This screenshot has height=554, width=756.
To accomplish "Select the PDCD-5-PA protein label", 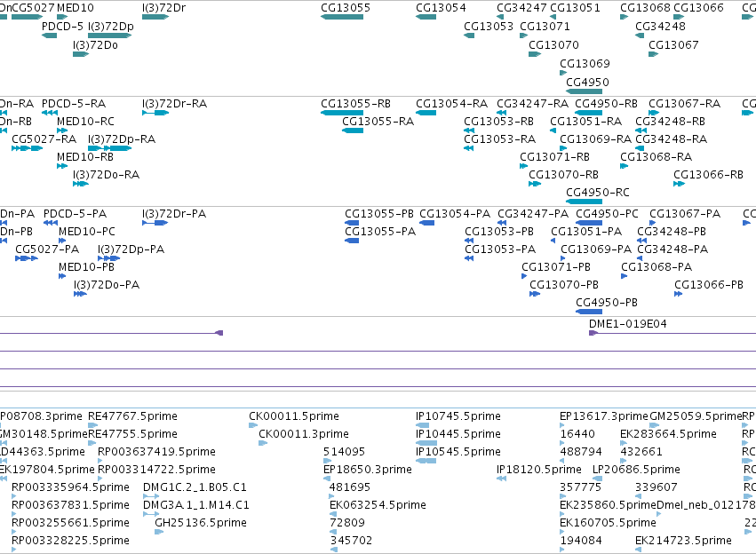I will pyautogui.click(x=75, y=214).
